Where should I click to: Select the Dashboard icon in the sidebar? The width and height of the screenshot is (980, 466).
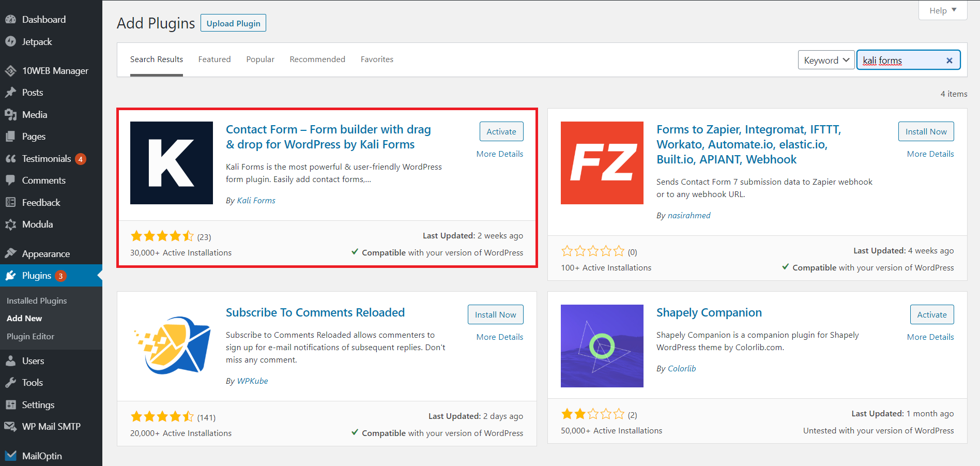click(11, 19)
